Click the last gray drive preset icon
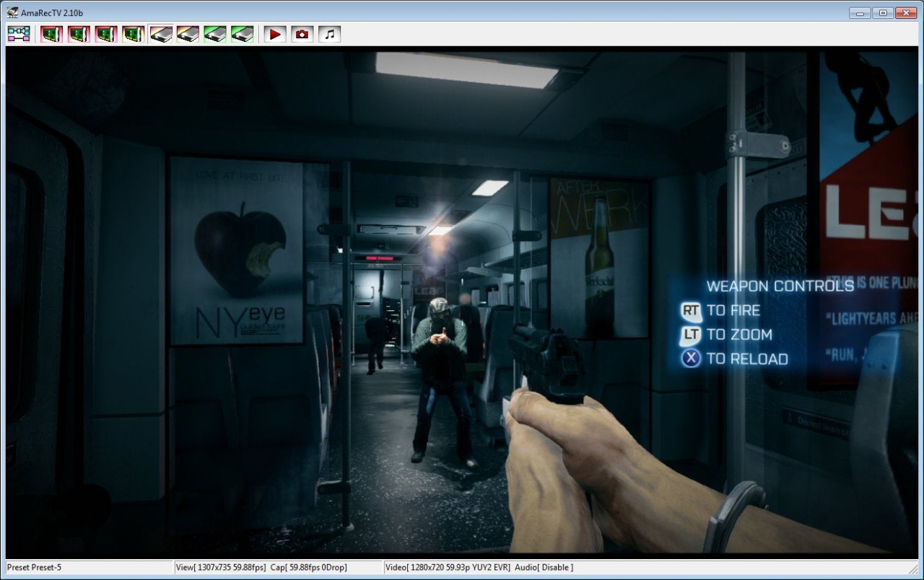 point(243,34)
